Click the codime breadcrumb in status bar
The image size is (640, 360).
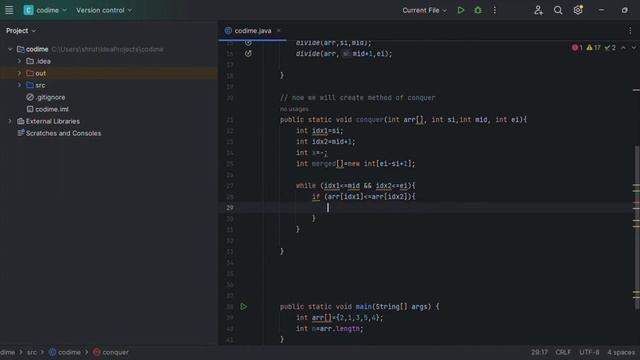click(x=65, y=352)
